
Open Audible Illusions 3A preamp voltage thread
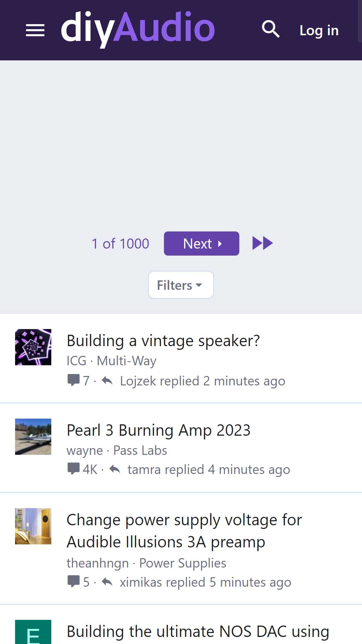coord(184,531)
